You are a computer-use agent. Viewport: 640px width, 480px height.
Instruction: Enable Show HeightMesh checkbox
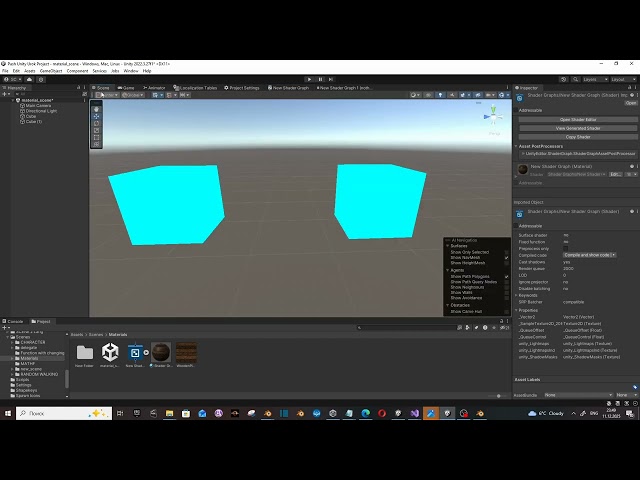pyautogui.click(x=507, y=263)
